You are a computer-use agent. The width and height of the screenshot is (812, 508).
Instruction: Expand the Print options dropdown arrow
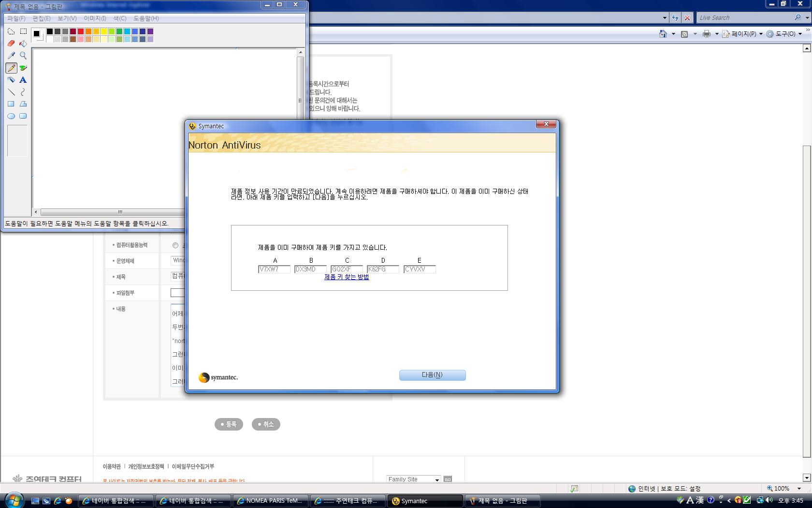click(x=717, y=34)
